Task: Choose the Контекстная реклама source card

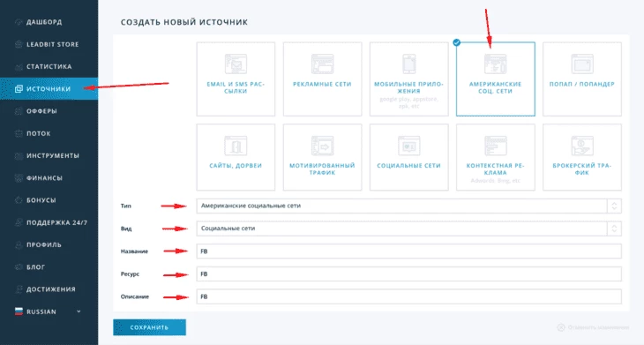Action: pos(495,157)
